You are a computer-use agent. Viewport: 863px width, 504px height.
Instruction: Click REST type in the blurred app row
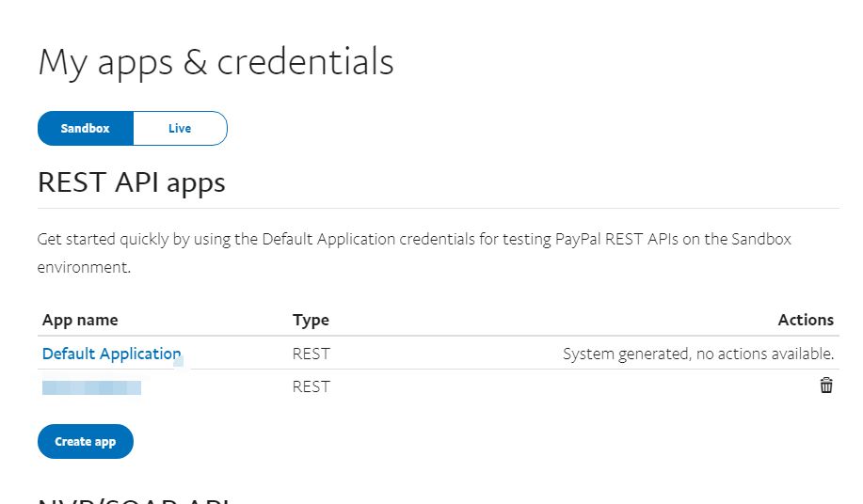311,386
